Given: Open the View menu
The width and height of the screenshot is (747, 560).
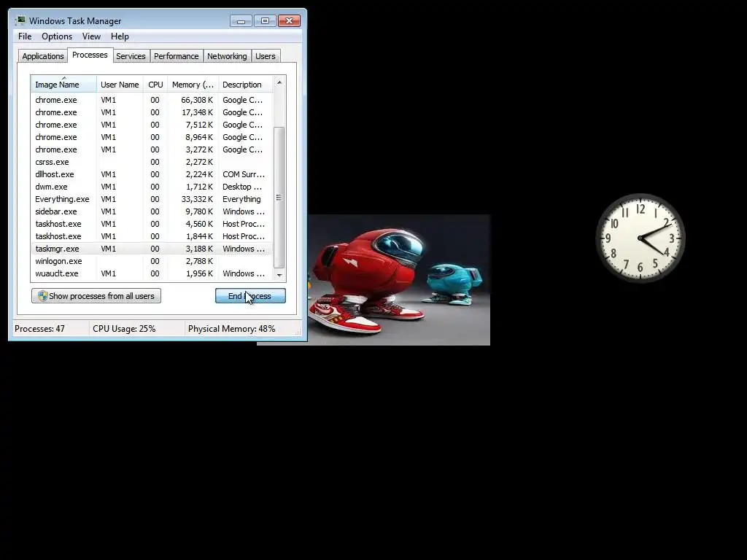Looking at the screenshot, I should point(91,36).
